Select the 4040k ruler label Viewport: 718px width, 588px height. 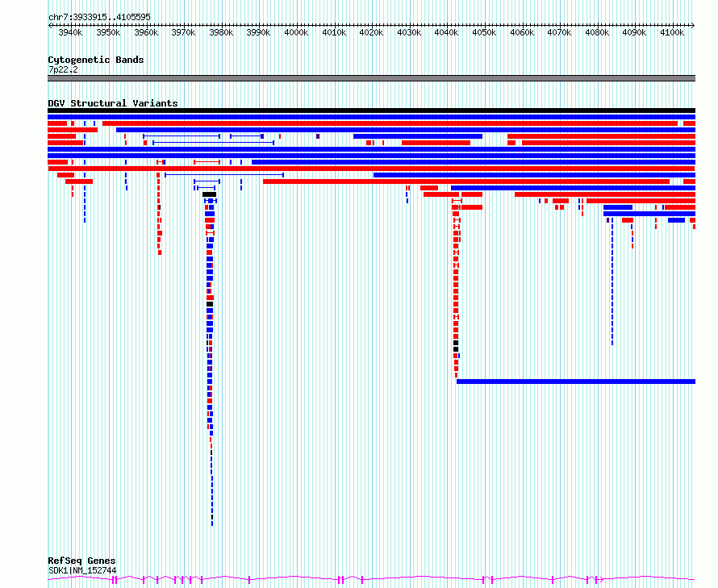tap(446, 32)
